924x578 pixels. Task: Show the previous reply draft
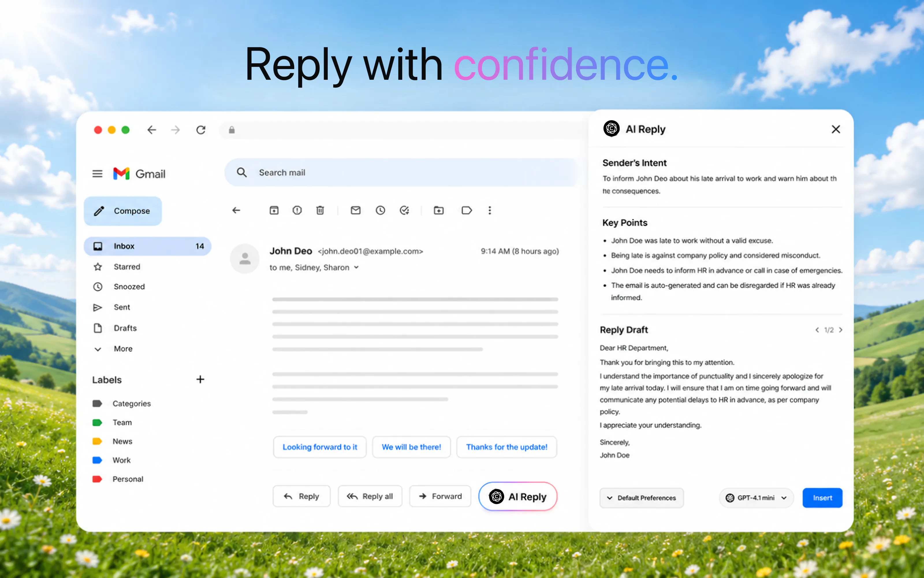pyautogui.click(x=817, y=330)
